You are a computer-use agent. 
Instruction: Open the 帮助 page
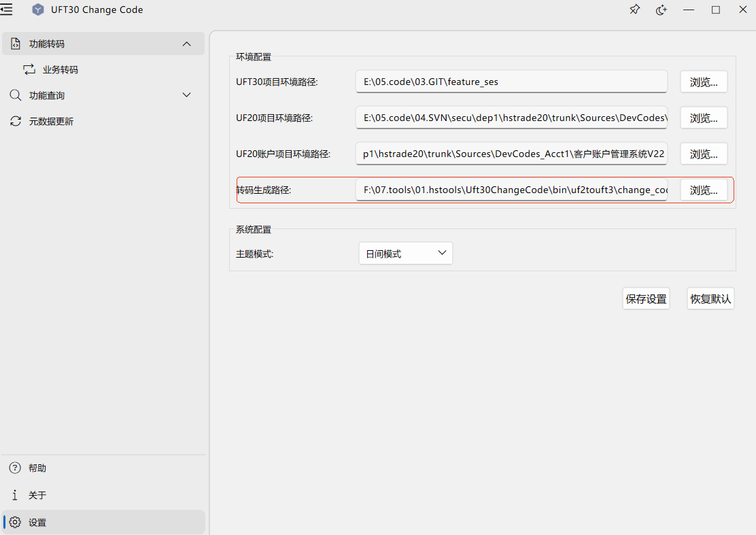coord(103,468)
